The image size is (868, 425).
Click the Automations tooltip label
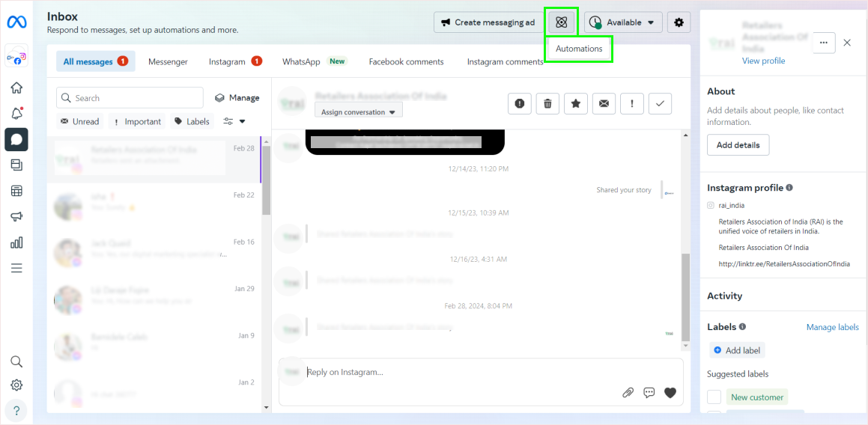(579, 49)
